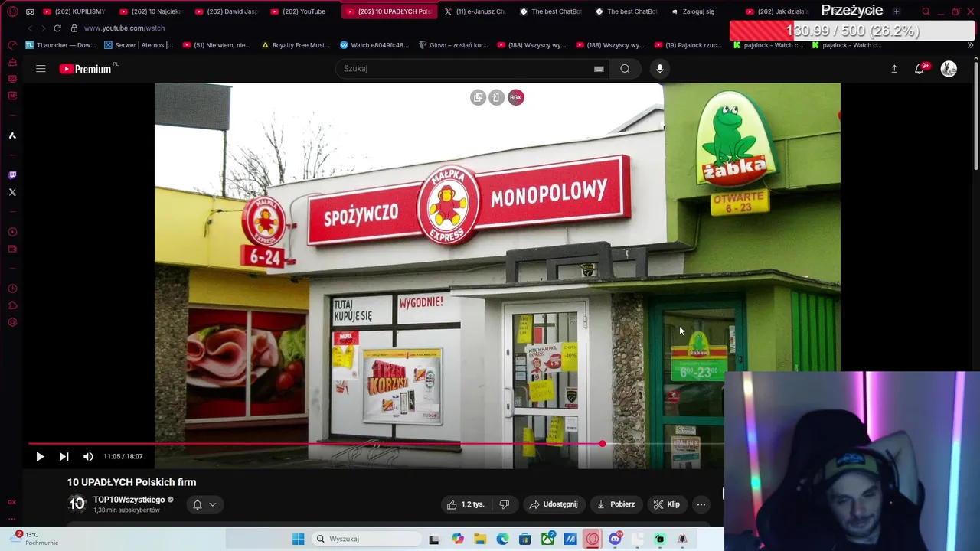Open 'TLauncher — Dow...' bookmark
The image size is (980, 551).
point(61,45)
